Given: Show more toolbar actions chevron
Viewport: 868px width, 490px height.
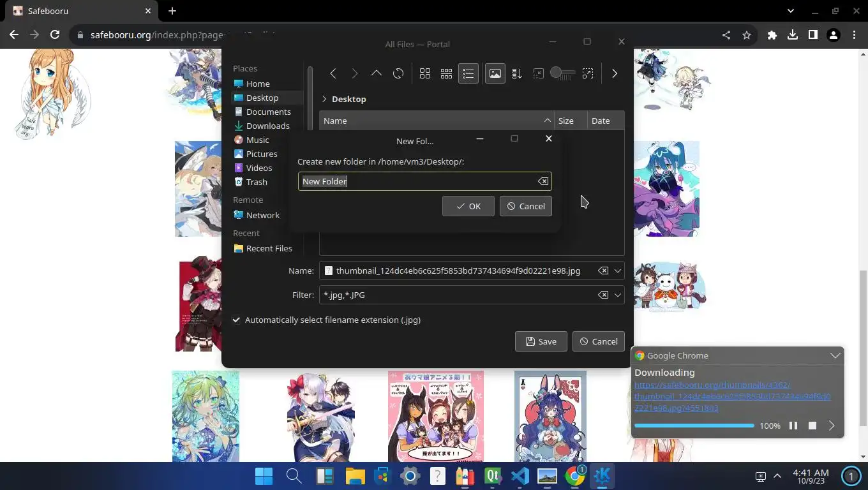Looking at the screenshot, I should click(x=615, y=74).
